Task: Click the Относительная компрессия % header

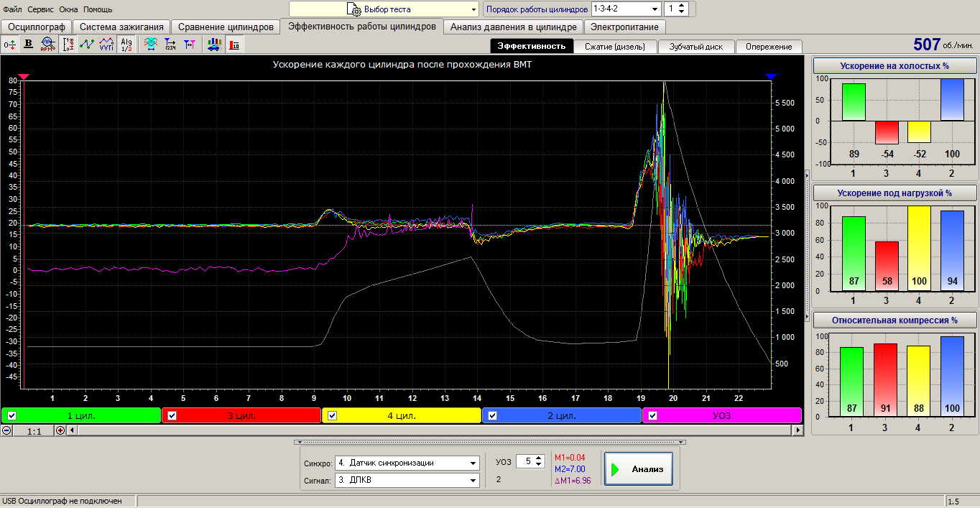Action: pyautogui.click(x=895, y=320)
